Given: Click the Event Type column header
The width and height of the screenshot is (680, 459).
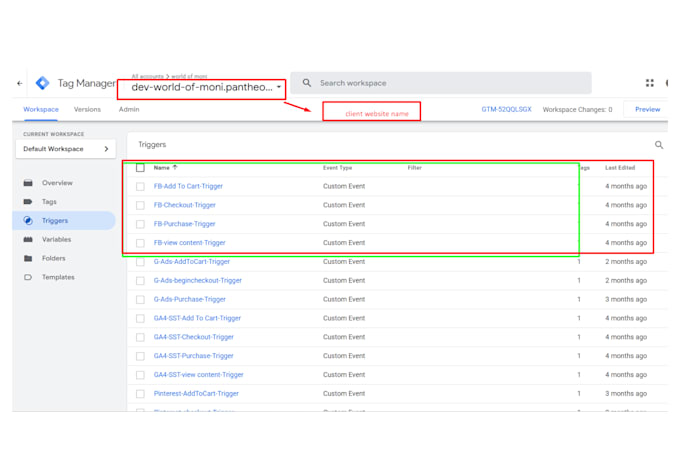Looking at the screenshot, I should click(337, 167).
